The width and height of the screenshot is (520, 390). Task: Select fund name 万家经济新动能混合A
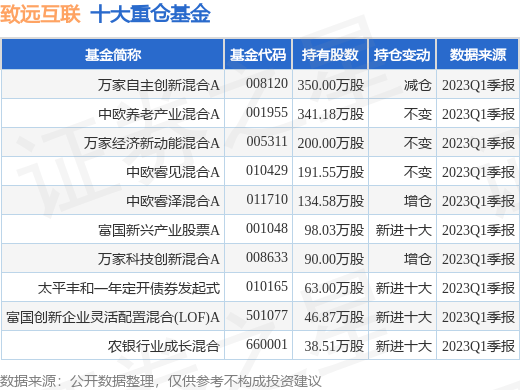(x=152, y=143)
